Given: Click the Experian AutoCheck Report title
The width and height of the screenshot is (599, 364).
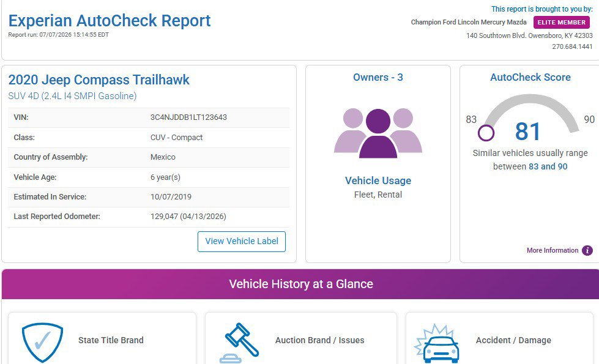Looking at the screenshot, I should click(x=110, y=21).
